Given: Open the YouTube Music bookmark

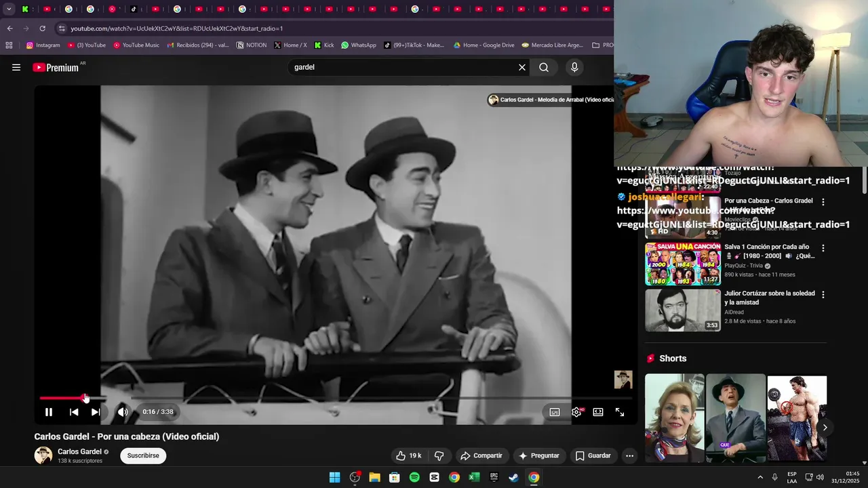Looking at the screenshot, I should click(x=136, y=45).
